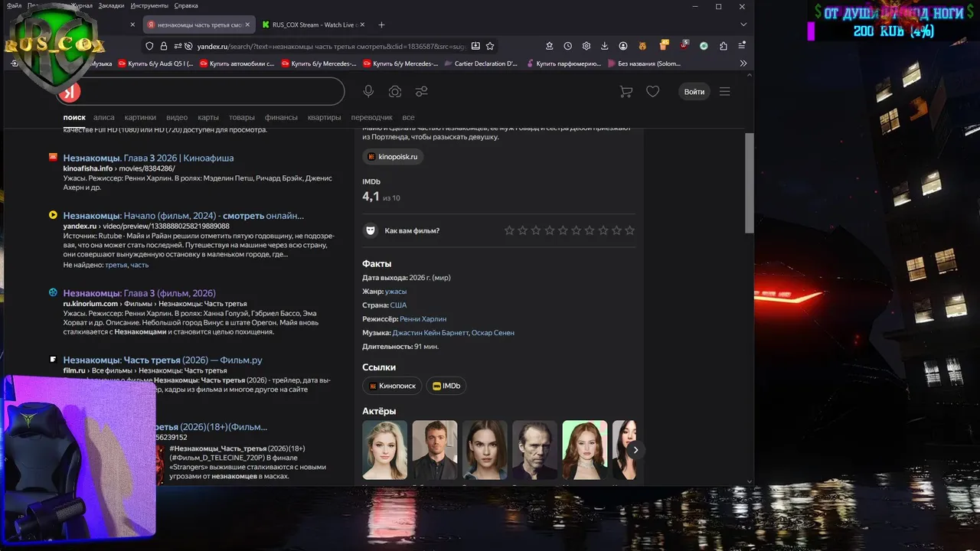Bookmark this page star icon
Viewport: 980px width, 551px height.
click(491, 46)
